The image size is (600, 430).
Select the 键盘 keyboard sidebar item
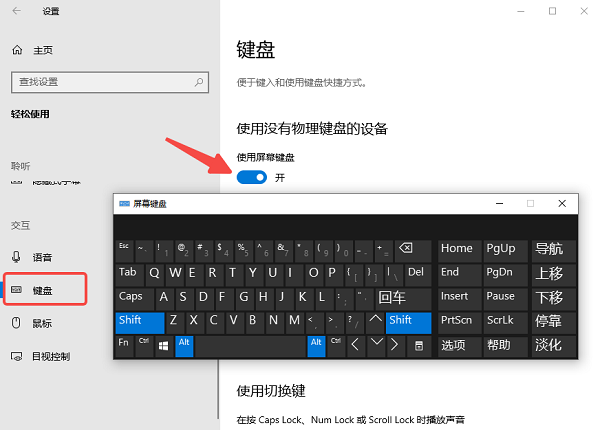[x=43, y=290]
